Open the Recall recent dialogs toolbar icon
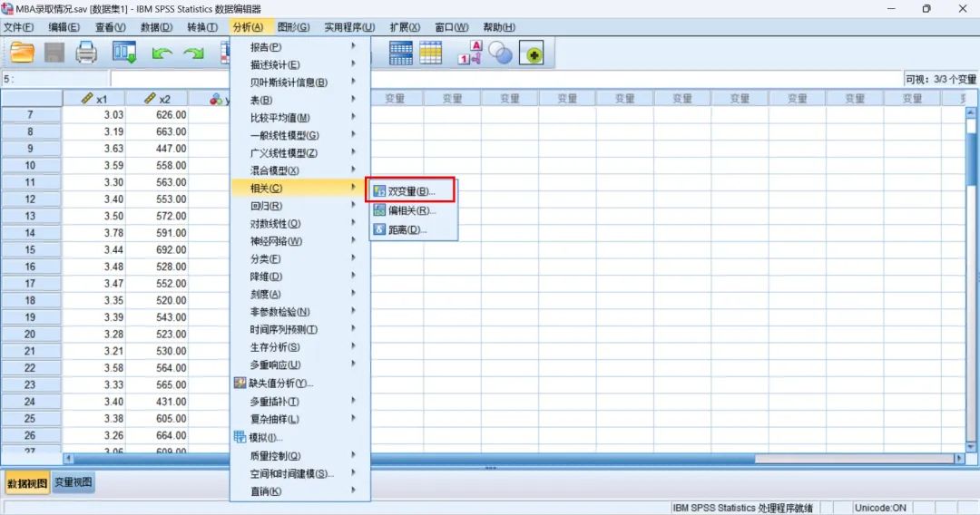Viewport: 980px width, 515px height. pyautogui.click(x=124, y=53)
